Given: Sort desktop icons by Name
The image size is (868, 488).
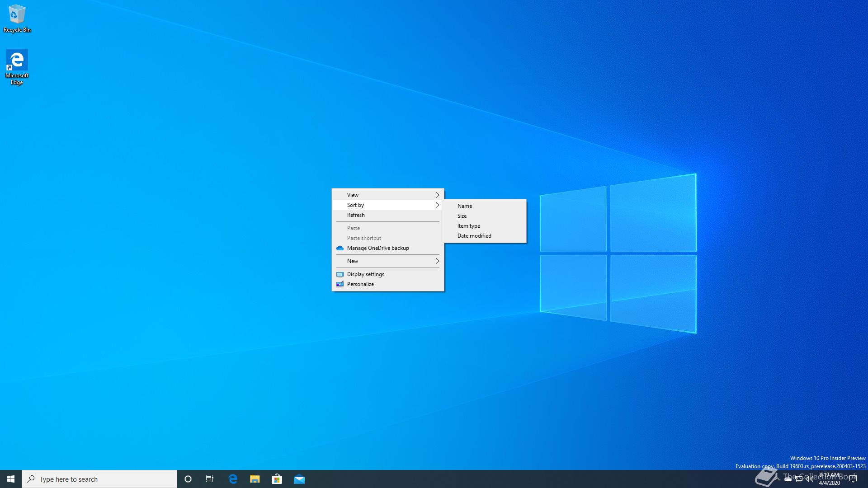Looking at the screenshot, I should (x=465, y=206).
